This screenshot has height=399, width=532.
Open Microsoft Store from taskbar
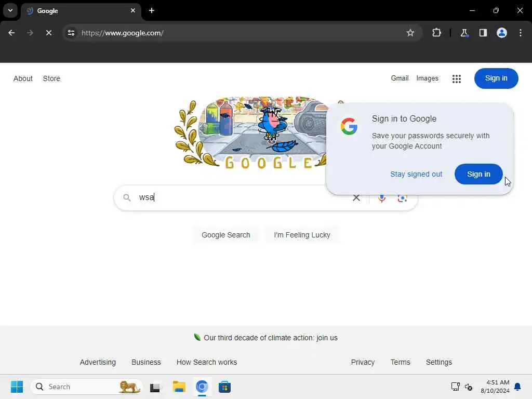(224, 387)
